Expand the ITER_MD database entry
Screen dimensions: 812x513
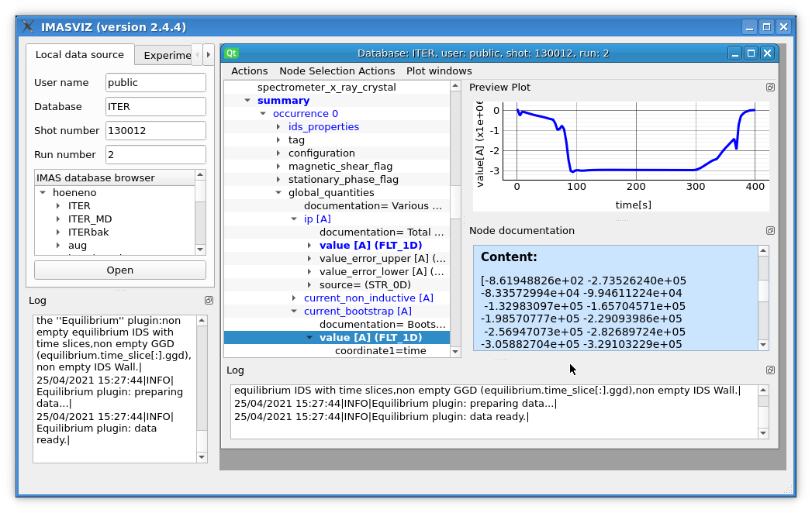[58, 219]
